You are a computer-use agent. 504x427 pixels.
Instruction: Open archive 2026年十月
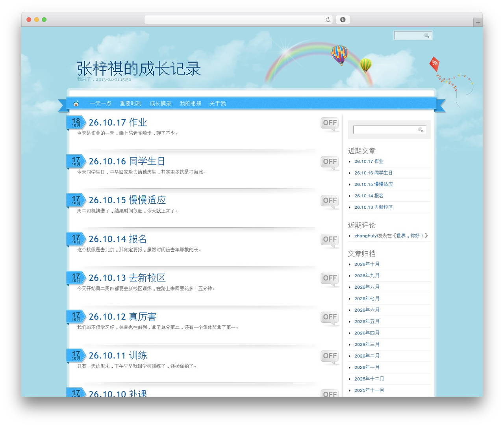click(x=367, y=264)
